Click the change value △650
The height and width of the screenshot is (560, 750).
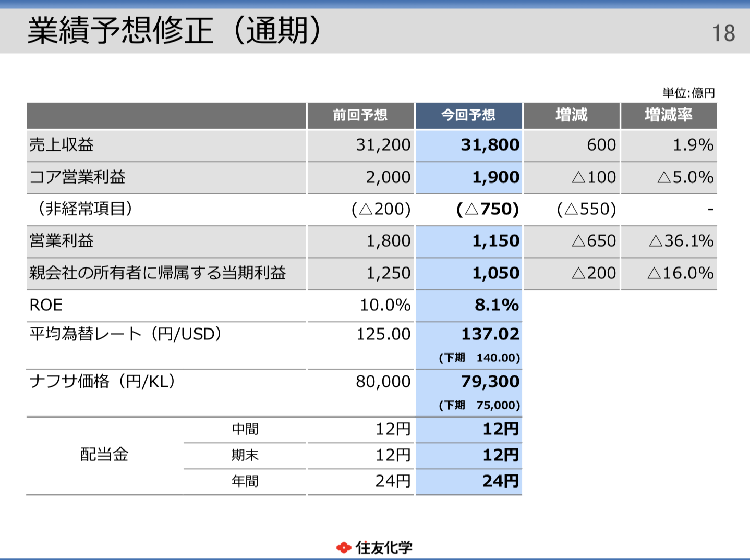(594, 241)
